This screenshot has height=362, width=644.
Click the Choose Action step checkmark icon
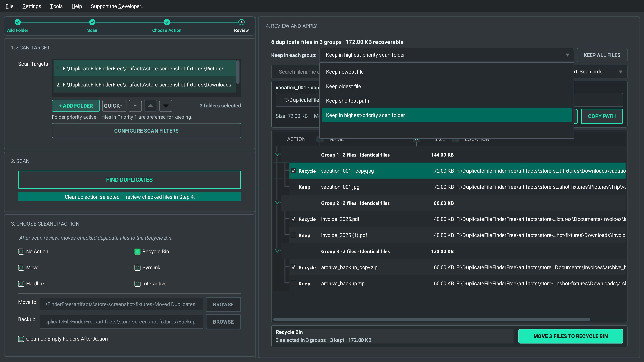(167, 22)
